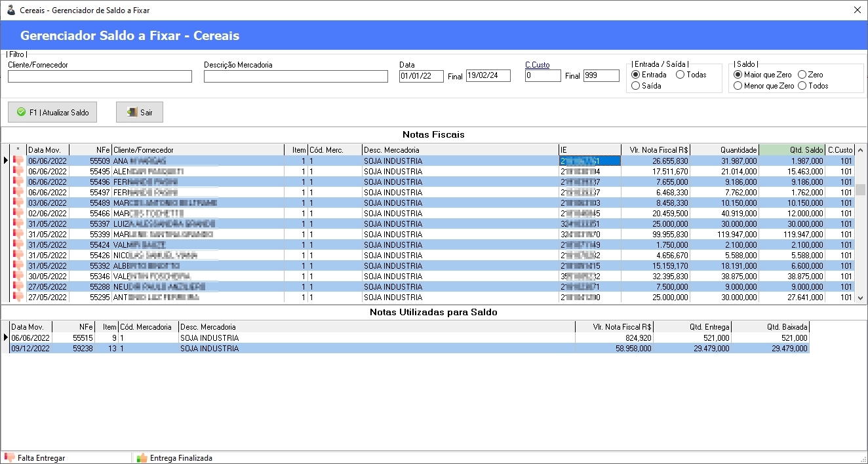Click the thumbs-down icon on NFe 55509 row

point(18,161)
